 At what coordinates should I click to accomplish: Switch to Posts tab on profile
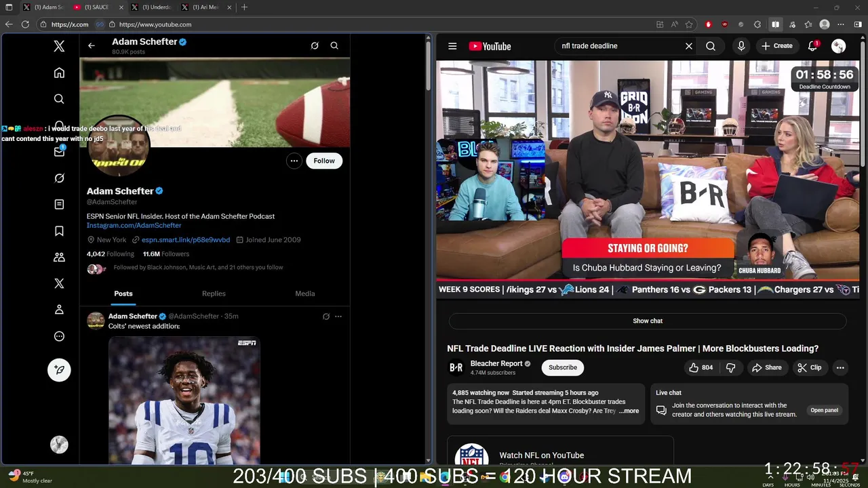tap(123, 293)
